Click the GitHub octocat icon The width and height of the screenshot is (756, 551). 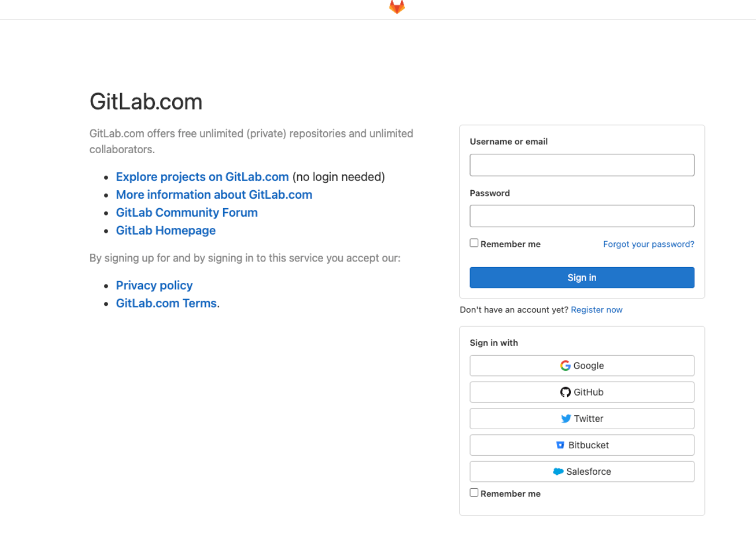click(565, 392)
